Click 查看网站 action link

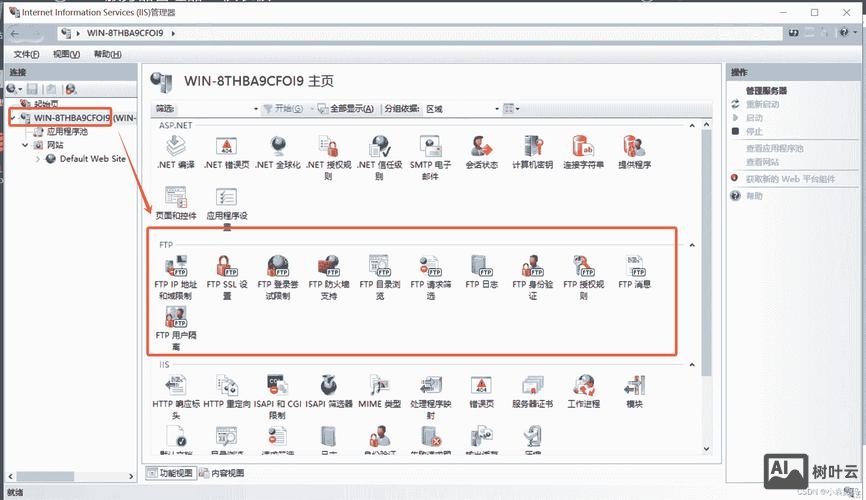(x=762, y=162)
